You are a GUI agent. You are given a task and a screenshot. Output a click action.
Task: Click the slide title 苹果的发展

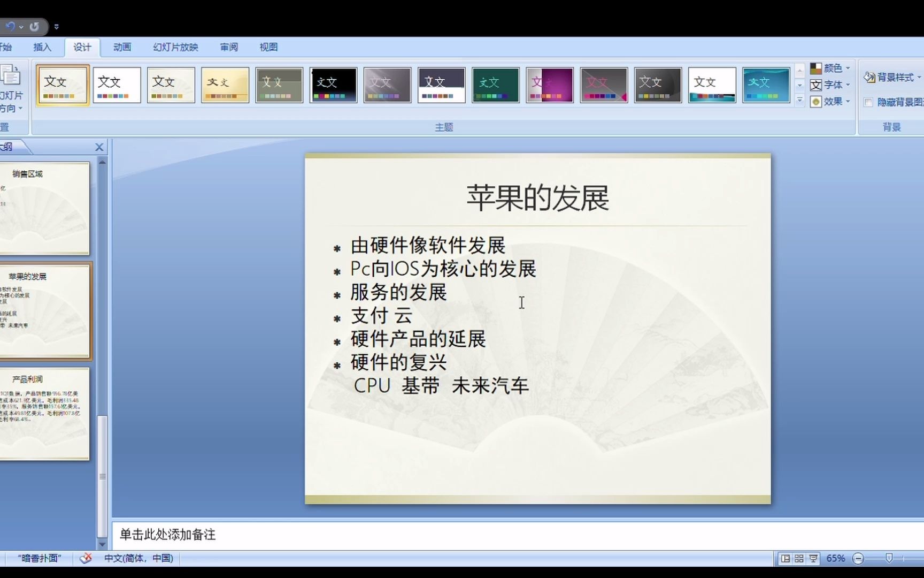click(x=538, y=198)
